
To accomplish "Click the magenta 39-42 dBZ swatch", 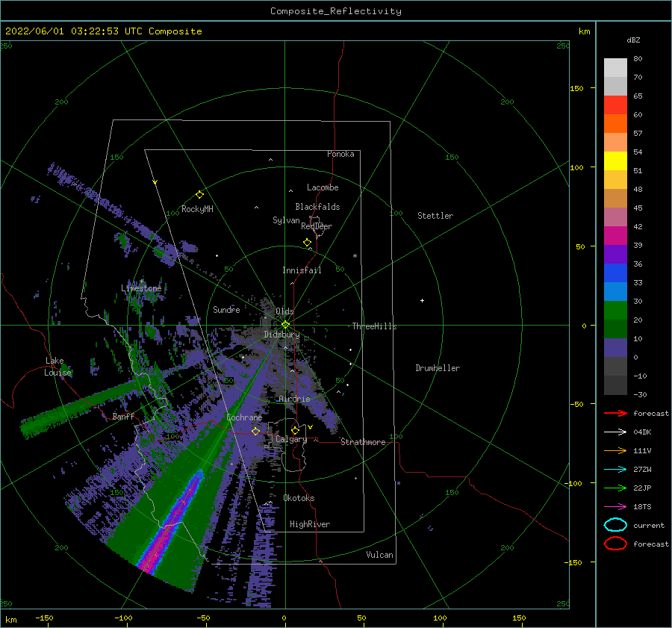I will (x=615, y=236).
